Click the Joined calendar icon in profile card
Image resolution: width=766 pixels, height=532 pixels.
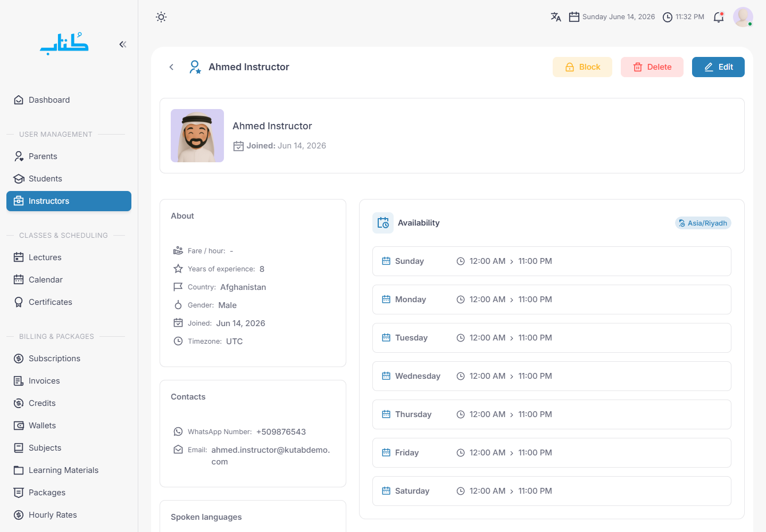pos(238,146)
